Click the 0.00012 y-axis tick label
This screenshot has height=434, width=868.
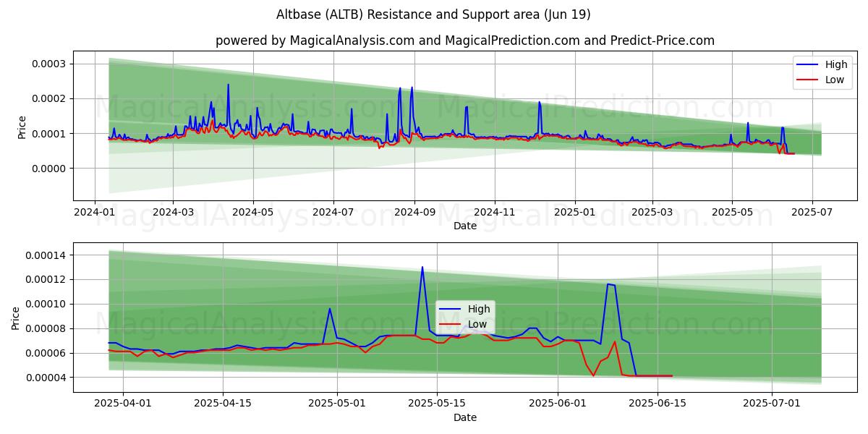[x=45, y=279]
